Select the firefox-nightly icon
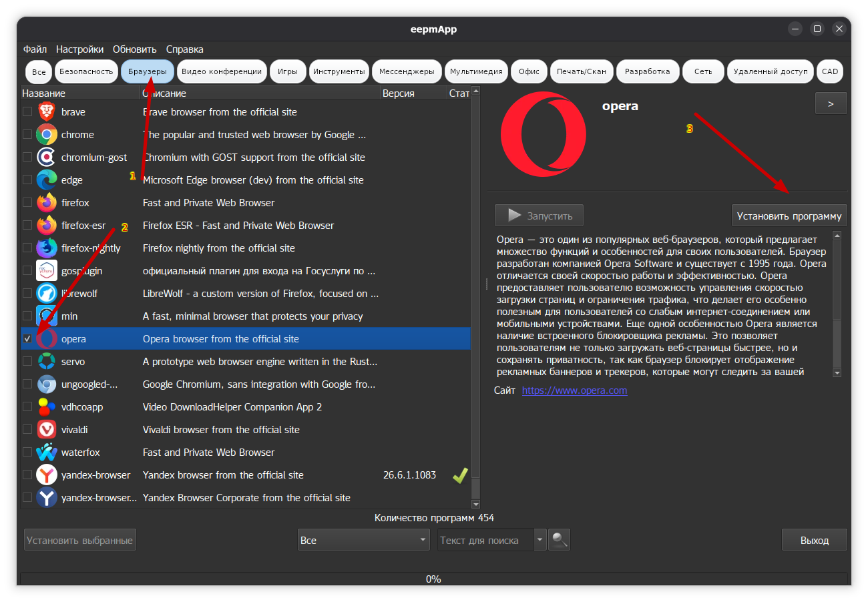The width and height of the screenshot is (868, 602). 47,248
